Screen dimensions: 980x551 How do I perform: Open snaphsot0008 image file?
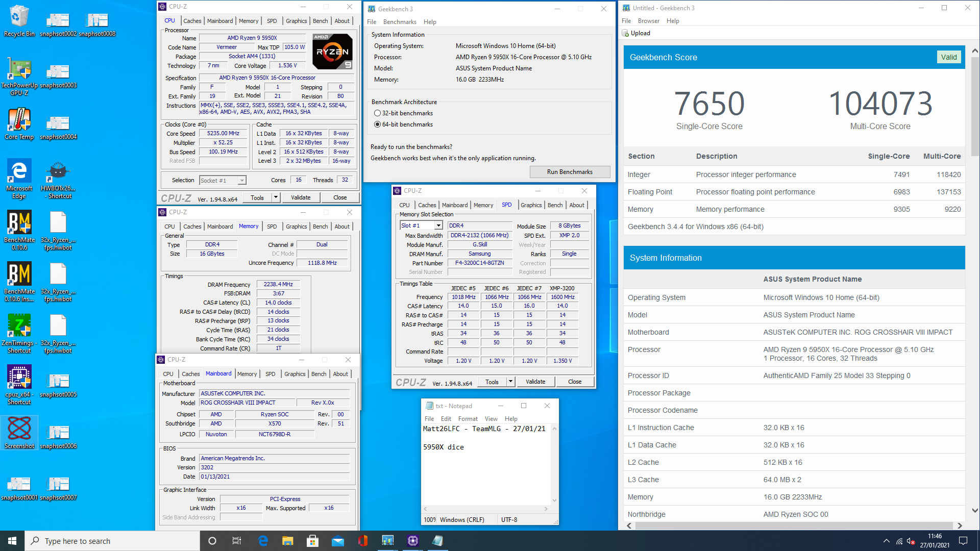pyautogui.click(x=97, y=23)
